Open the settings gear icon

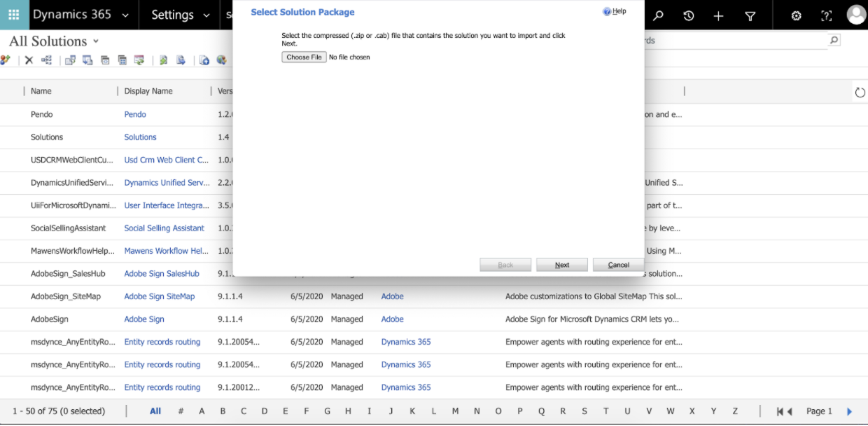(796, 15)
